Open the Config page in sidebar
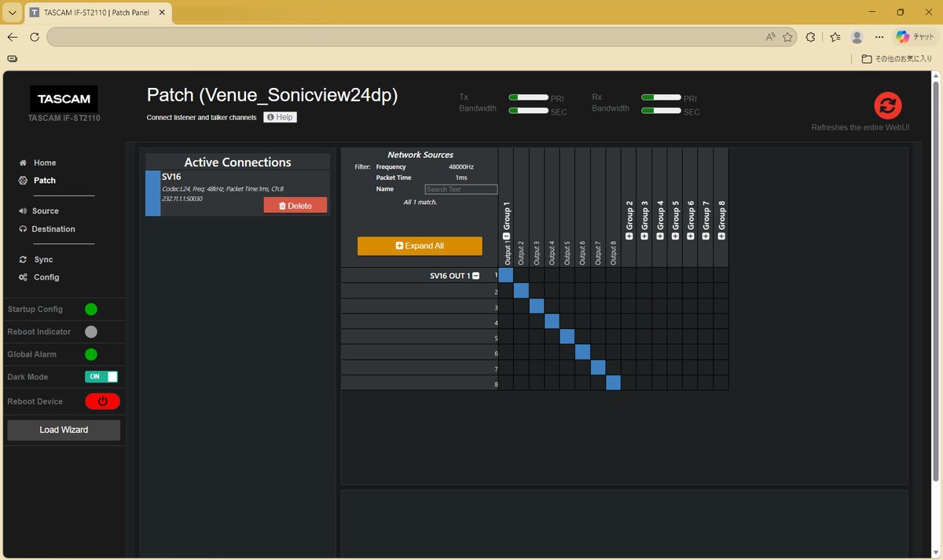 click(x=39, y=277)
